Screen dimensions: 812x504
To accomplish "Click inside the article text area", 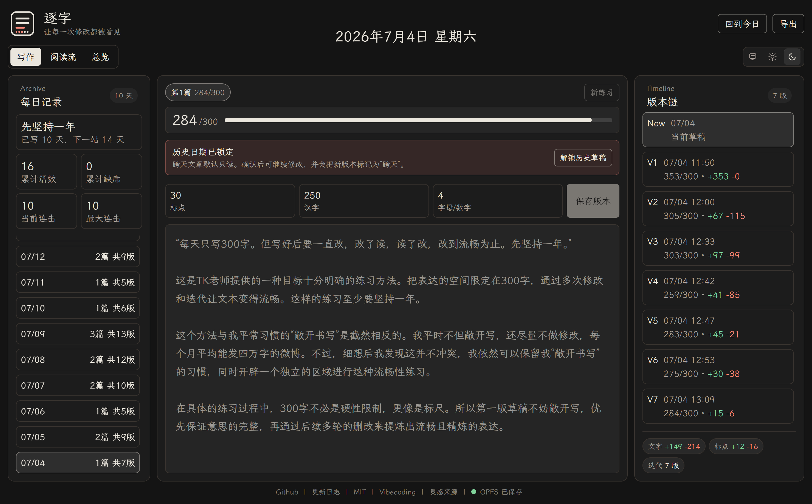I will coord(392,349).
